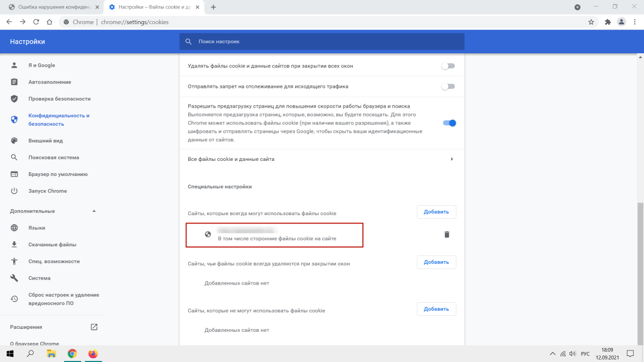Click Добавить for sites that always use cookies
This screenshot has width=644, height=362.
coord(436,212)
